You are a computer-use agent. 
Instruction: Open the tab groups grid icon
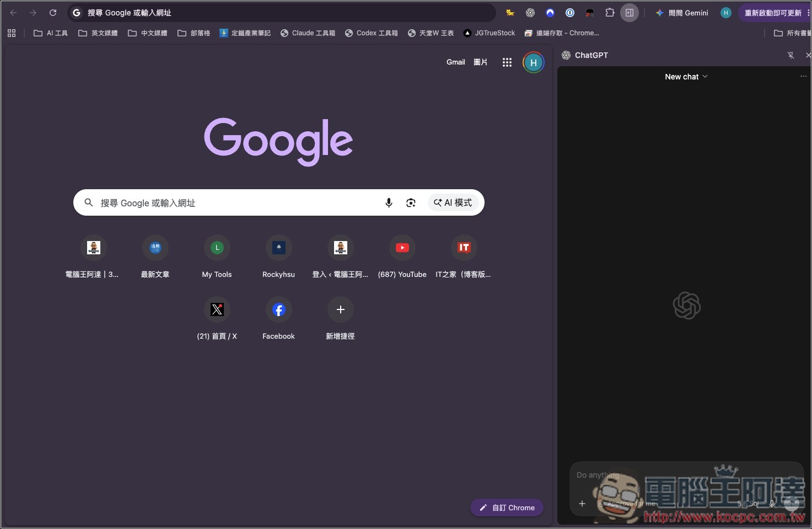(x=12, y=33)
